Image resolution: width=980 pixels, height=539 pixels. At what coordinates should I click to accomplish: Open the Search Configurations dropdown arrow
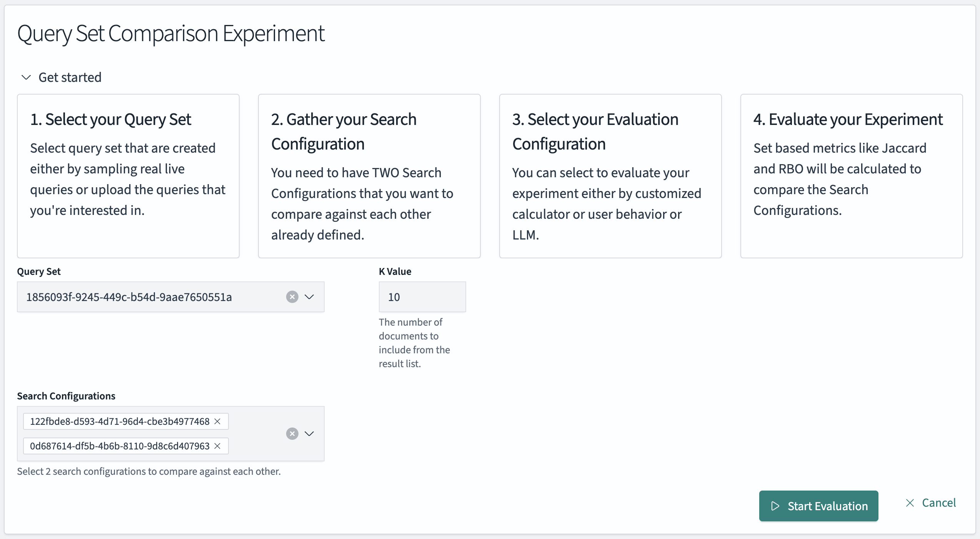pos(310,434)
